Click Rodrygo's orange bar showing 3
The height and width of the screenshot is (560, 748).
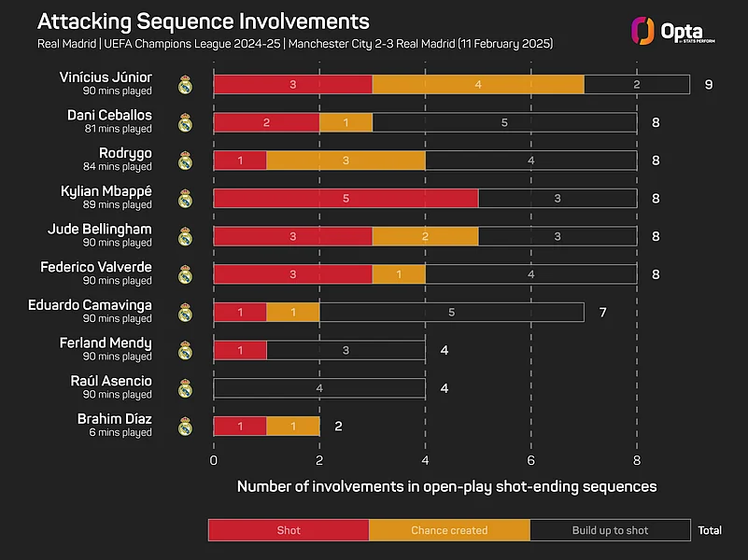tap(346, 161)
